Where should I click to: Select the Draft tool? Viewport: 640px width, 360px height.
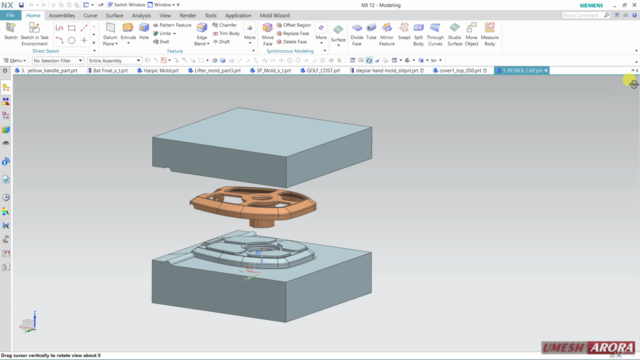(222, 42)
